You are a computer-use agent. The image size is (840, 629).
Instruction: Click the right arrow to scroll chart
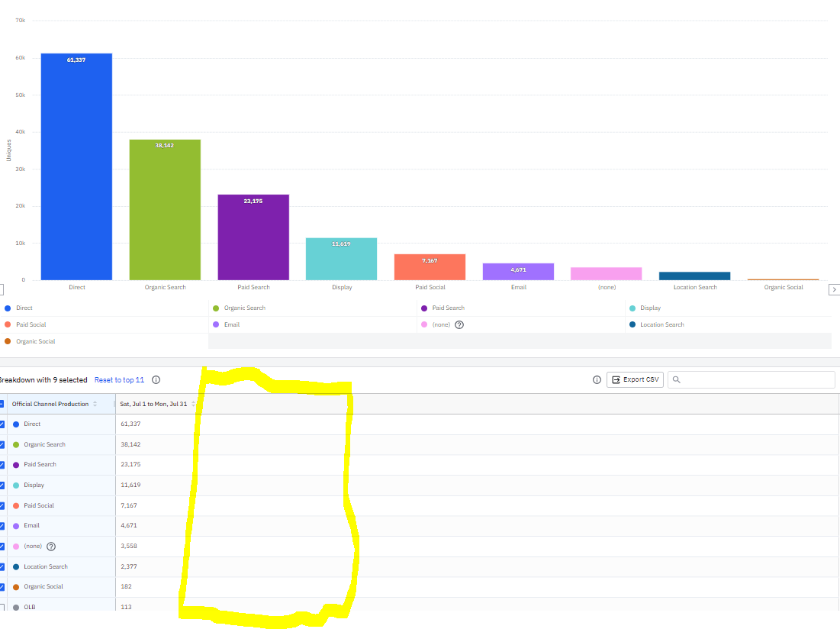click(x=834, y=289)
